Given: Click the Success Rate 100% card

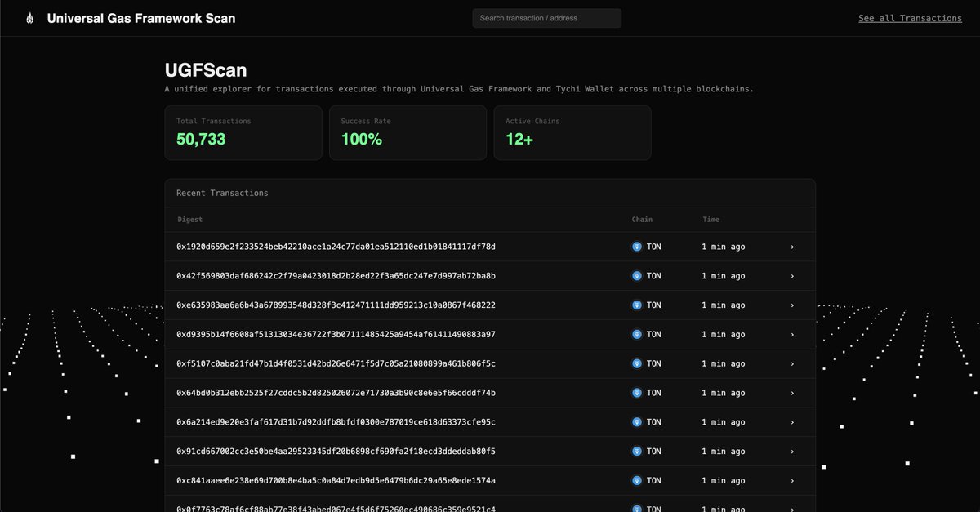Looking at the screenshot, I should pyautogui.click(x=408, y=132).
